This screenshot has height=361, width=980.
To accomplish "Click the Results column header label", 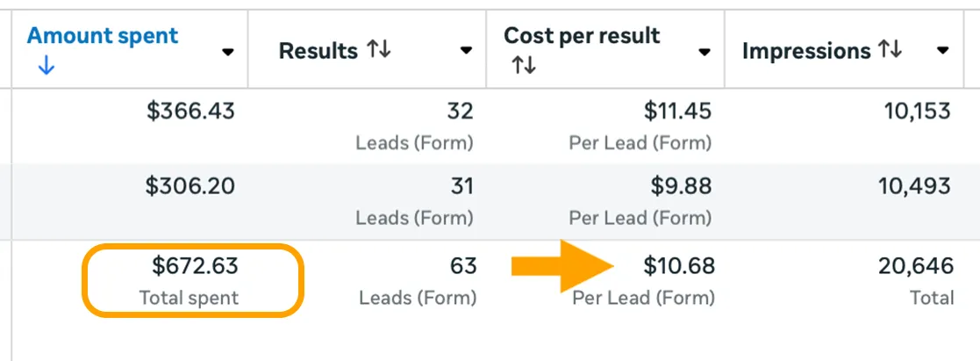I will (318, 52).
